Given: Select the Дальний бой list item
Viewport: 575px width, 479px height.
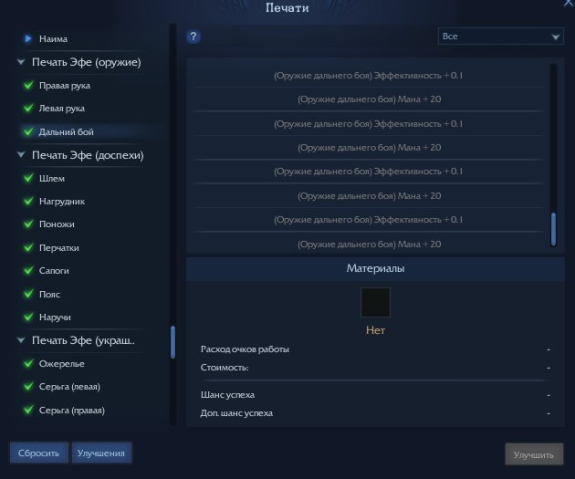Looking at the screenshot, I should point(66,132).
